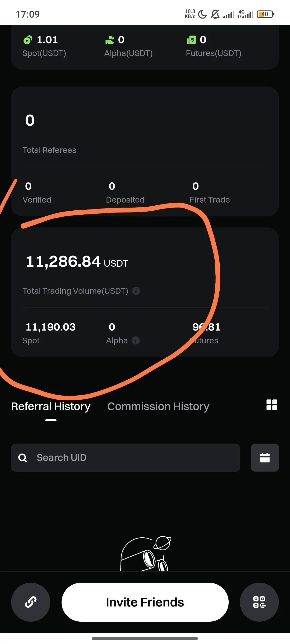290x644 pixels.
Task: Switch to the Commission History tab
Action: pyautogui.click(x=158, y=407)
